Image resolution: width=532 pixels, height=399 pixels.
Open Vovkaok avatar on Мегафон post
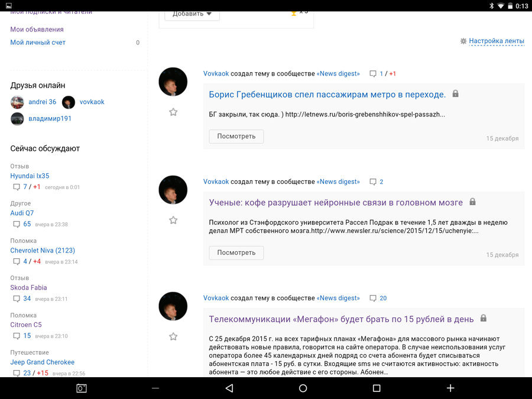tap(173, 306)
